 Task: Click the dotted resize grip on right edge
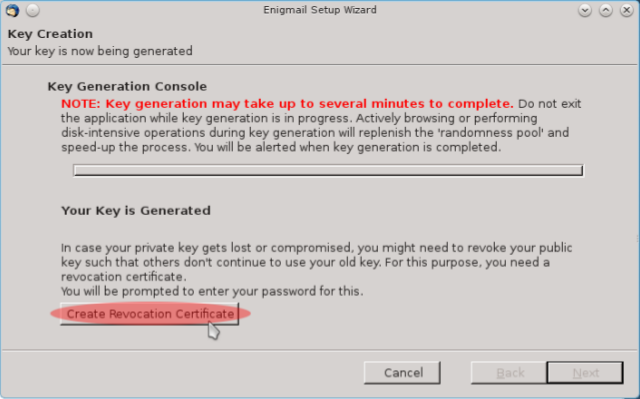click(638, 239)
